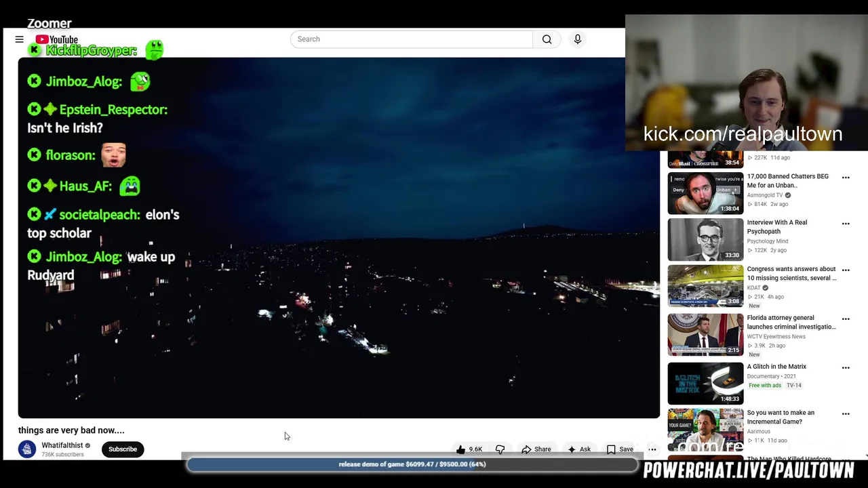Screen dimensions: 868x488
Task: Open options for Interview With A Real Psychopath
Action: 846,224
